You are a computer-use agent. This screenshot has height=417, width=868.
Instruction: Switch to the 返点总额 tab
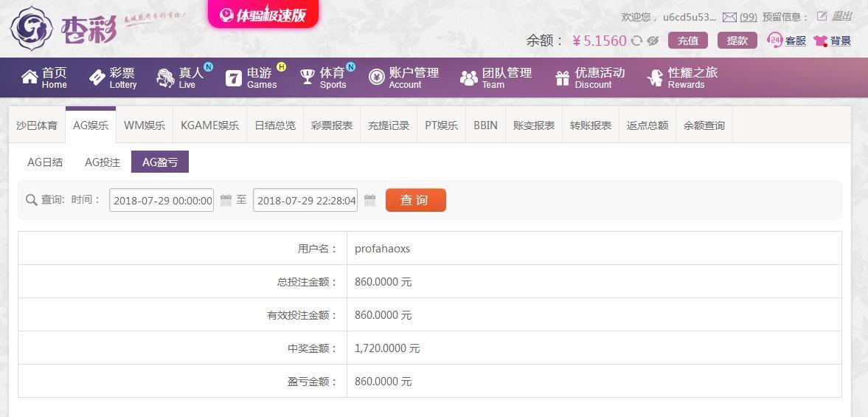click(x=647, y=125)
